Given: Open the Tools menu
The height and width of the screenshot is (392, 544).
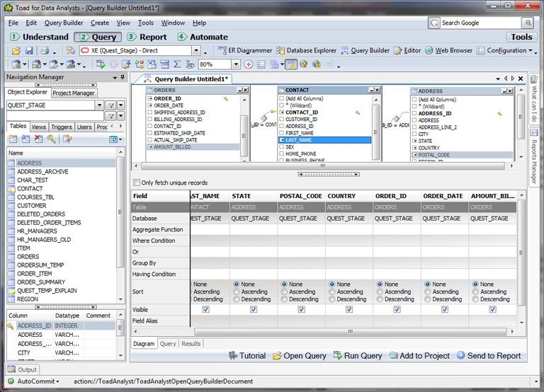Looking at the screenshot, I should pos(146,23).
